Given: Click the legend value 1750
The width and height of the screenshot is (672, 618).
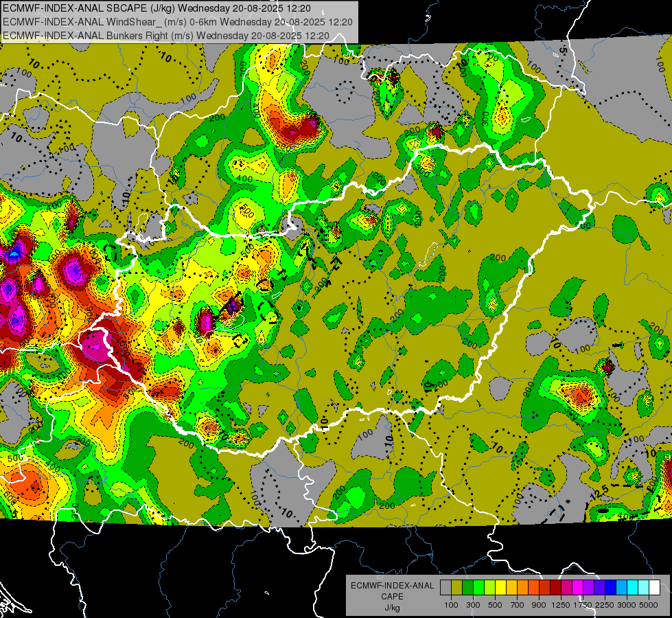Looking at the screenshot, I should coord(583,605).
